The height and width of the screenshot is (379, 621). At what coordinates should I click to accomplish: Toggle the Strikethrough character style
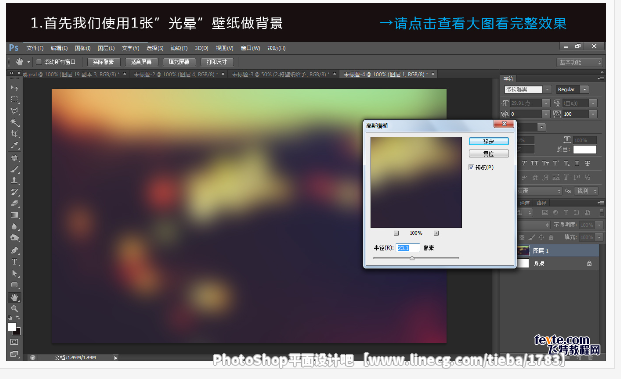click(587, 163)
